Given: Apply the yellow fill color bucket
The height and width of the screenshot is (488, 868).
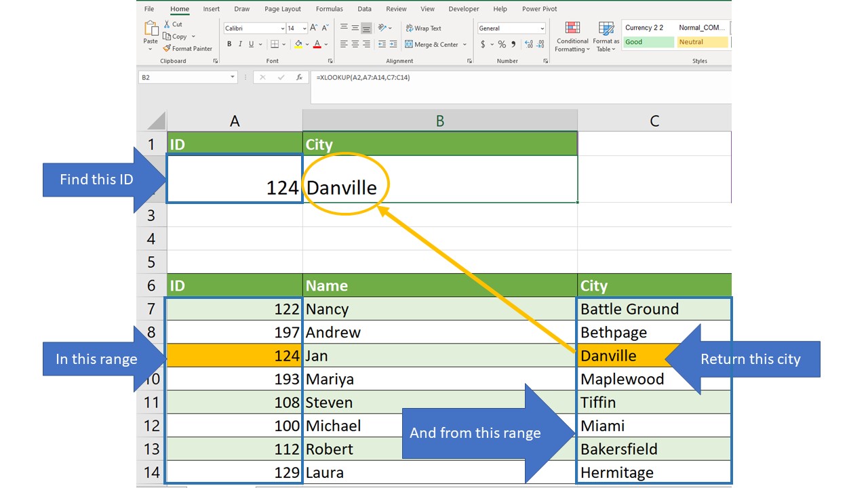Looking at the screenshot, I should tap(298, 44).
